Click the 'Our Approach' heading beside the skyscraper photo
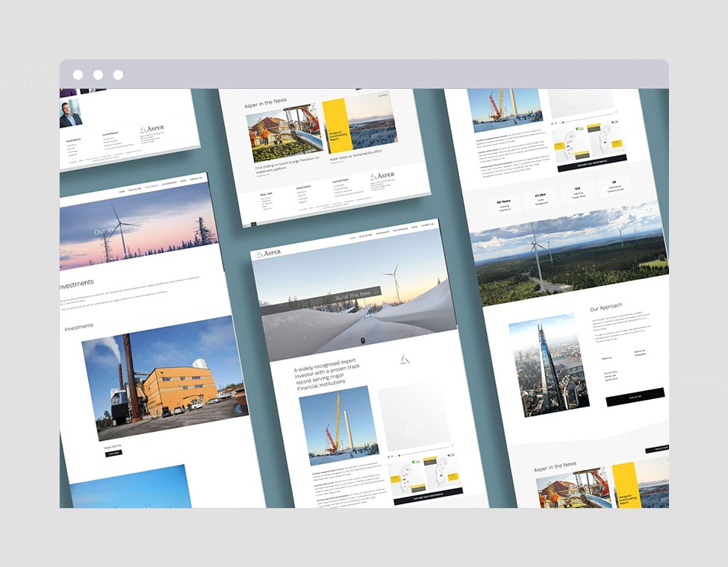The width and height of the screenshot is (728, 567). click(x=606, y=307)
